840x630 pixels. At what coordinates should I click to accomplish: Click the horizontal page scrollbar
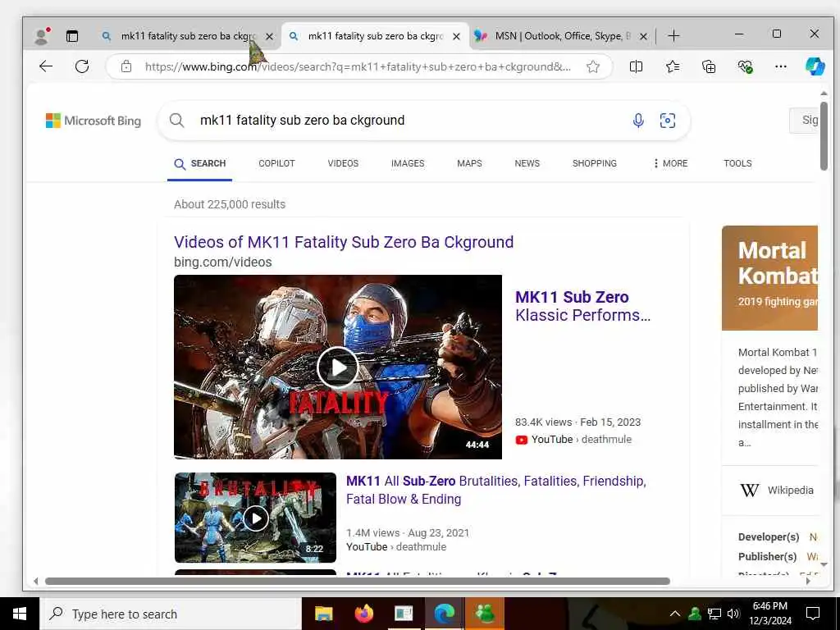pyautogui.click(x=358, y=582)
